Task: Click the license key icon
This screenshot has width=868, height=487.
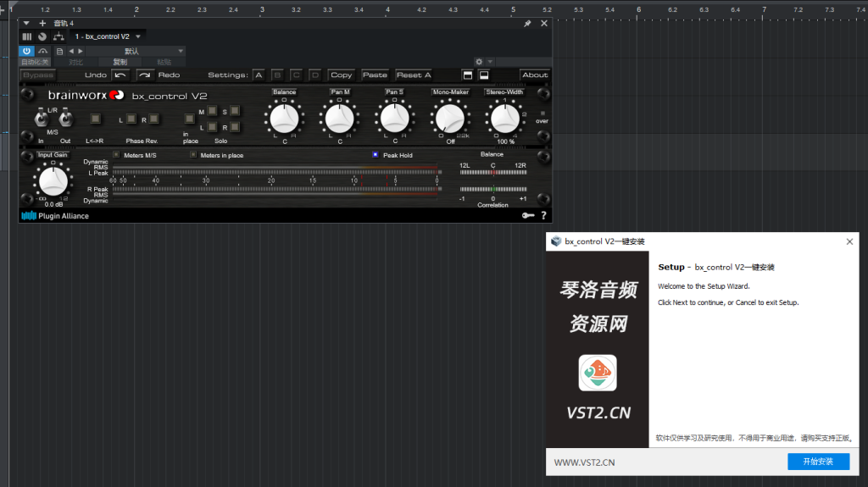Action: [x=528, y=215]
